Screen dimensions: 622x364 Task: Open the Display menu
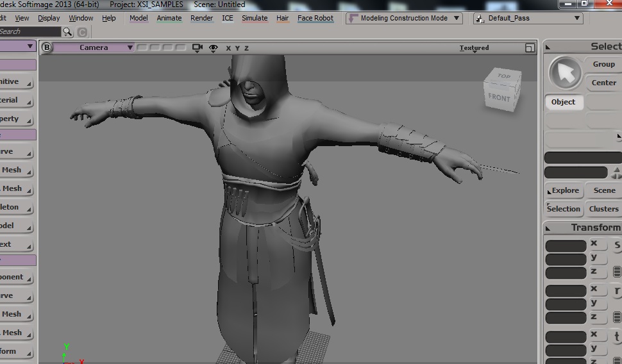[x=49, y=18]
